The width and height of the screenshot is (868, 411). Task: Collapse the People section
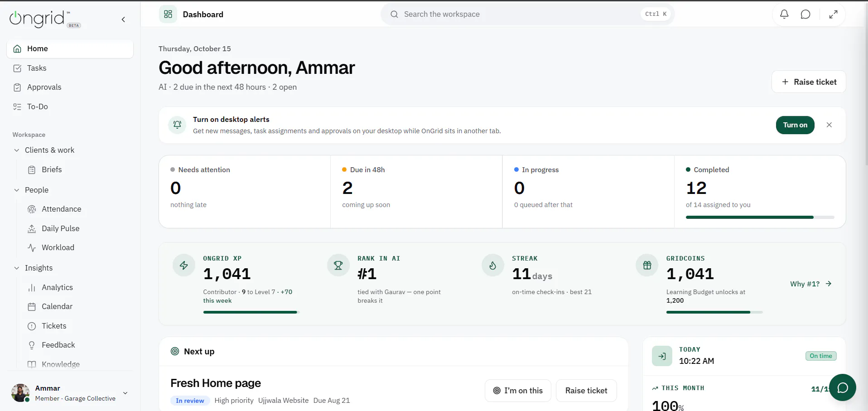click(17, 190)
